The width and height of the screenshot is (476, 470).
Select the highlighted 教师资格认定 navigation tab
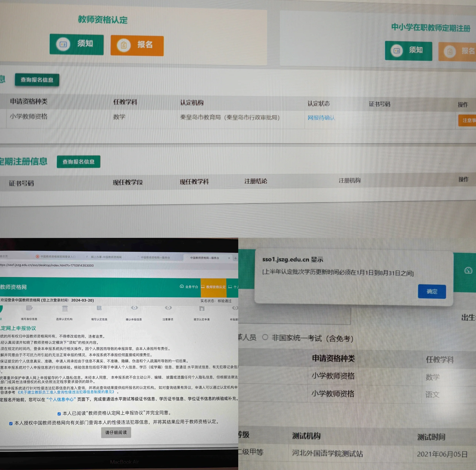(x=213, y=287)
